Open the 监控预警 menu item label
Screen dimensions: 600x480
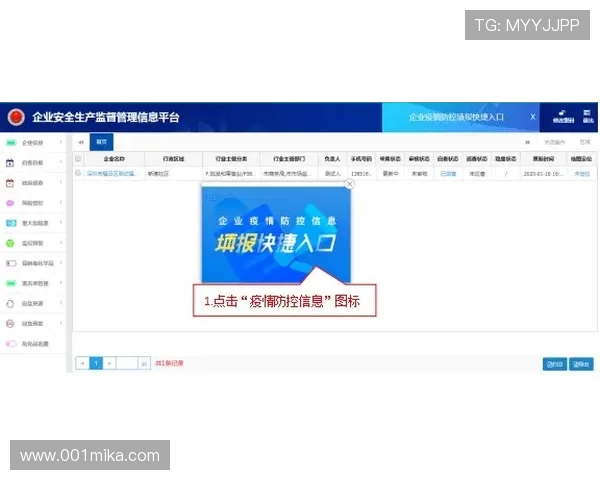(33, 243)
